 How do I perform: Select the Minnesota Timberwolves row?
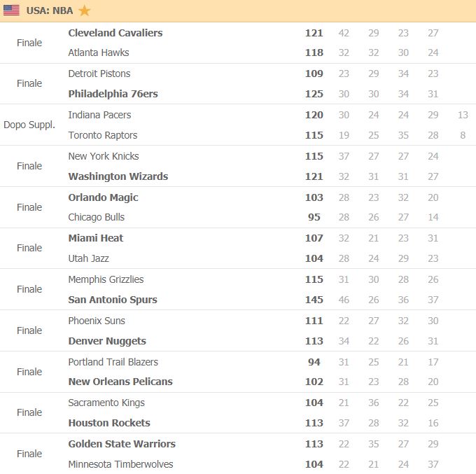(x=238, y=464)
